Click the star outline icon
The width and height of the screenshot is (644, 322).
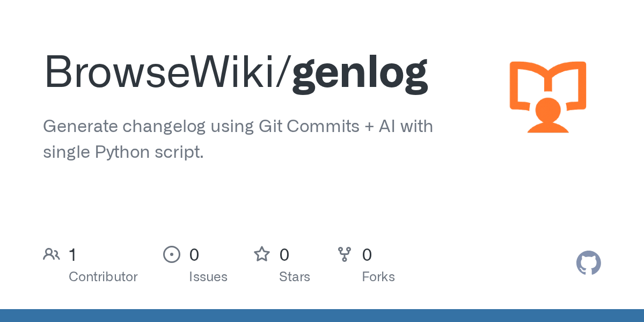262,254
